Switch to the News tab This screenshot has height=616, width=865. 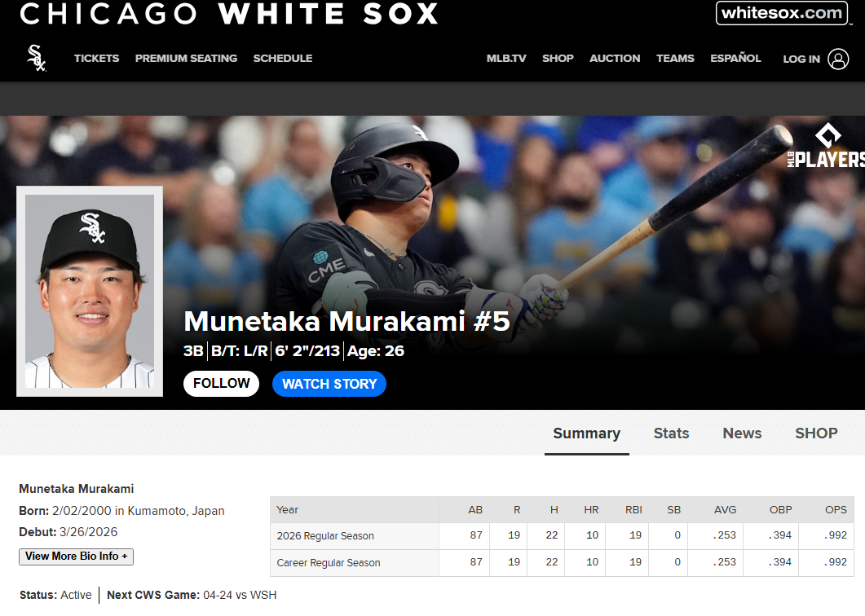(x=742, y=434)
